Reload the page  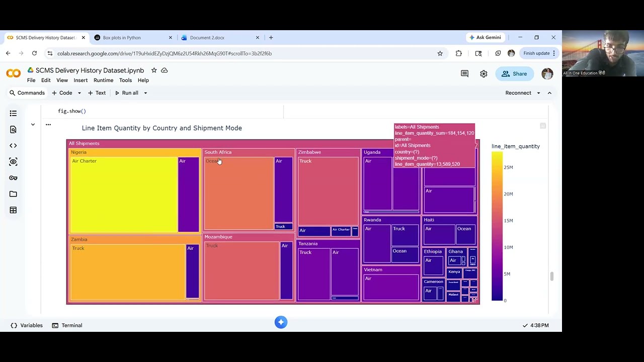pos(34,53)
